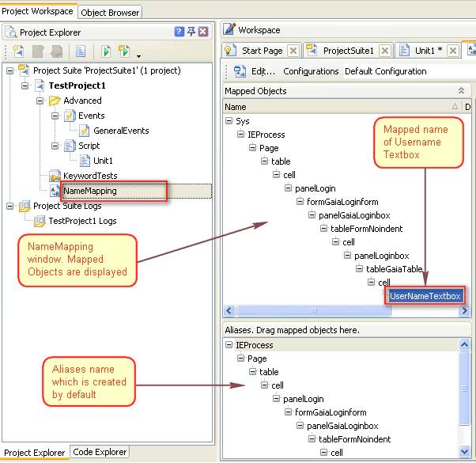Close the Start Page tab

(x=293, y=51)
